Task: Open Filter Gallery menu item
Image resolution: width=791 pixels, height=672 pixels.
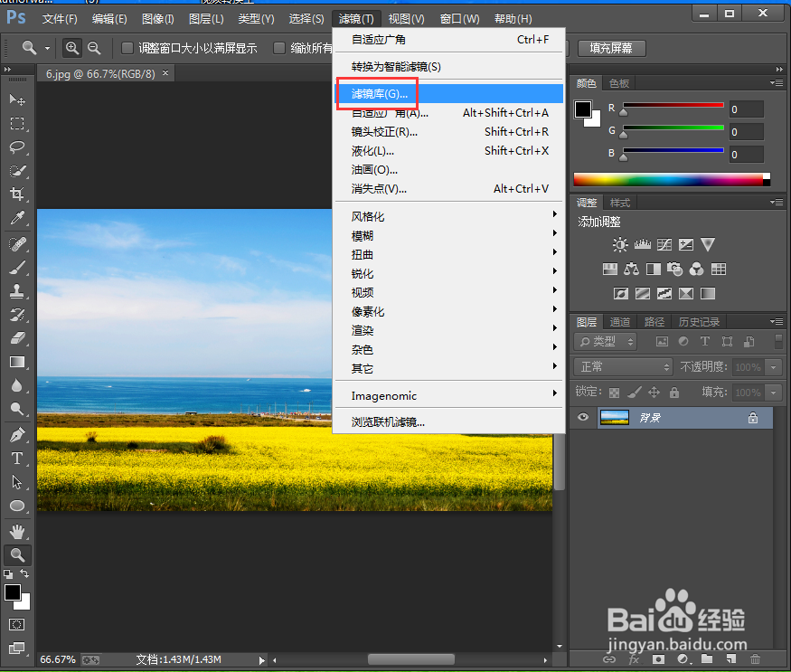Action: point(448,93)
